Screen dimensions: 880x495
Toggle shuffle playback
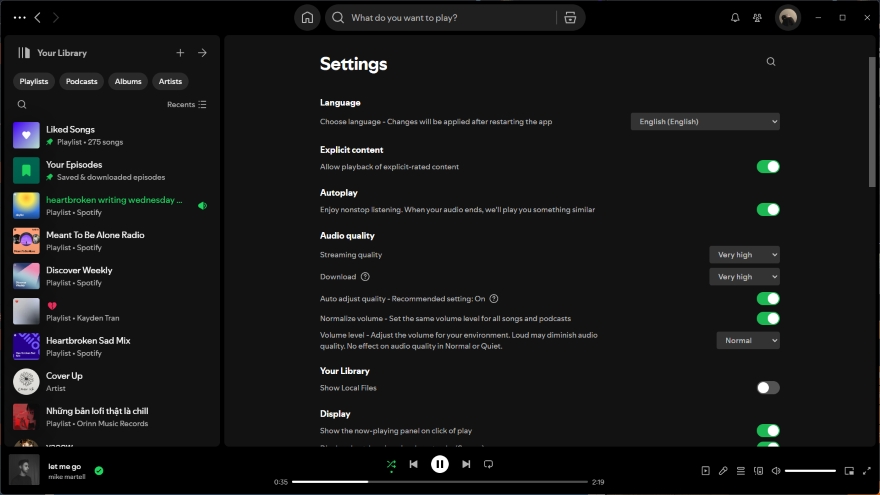point(391,464)
